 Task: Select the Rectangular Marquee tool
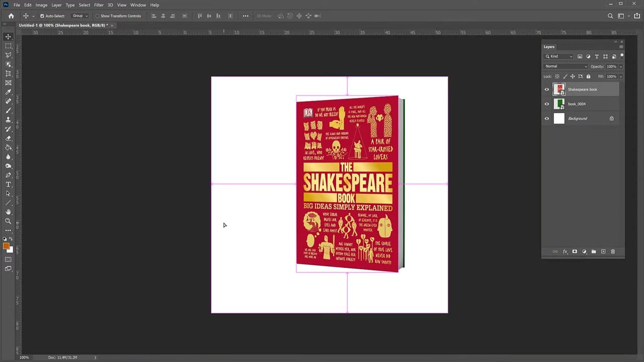(x=8, y=46)
